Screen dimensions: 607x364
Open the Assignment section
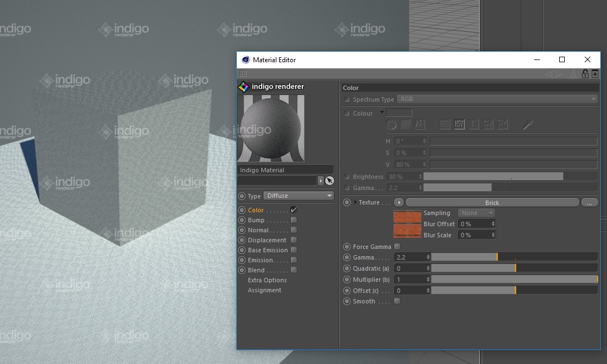pyautogui.click(x=265, y=290)
